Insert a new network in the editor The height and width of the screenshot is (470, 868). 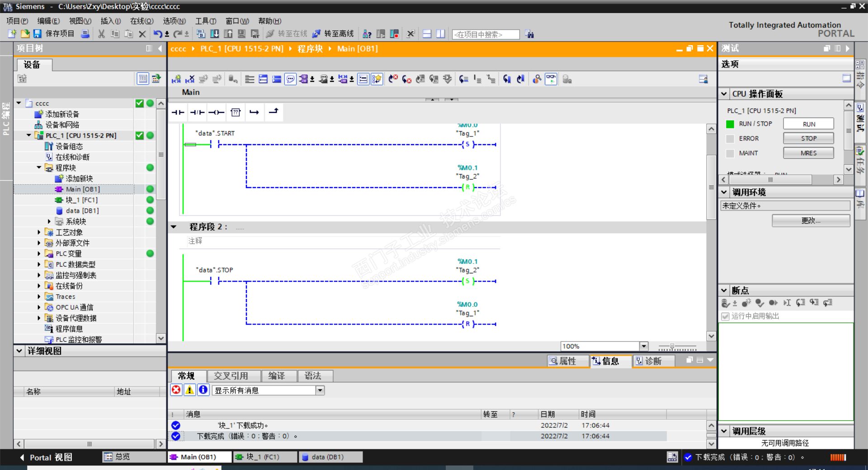point(176,79)
